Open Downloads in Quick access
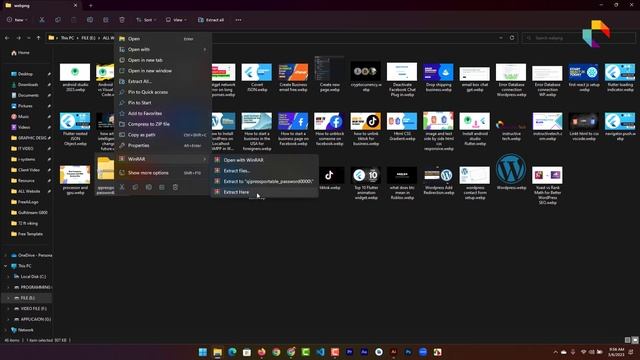Viewport: 640px width, 360px height. click(28, 84)
